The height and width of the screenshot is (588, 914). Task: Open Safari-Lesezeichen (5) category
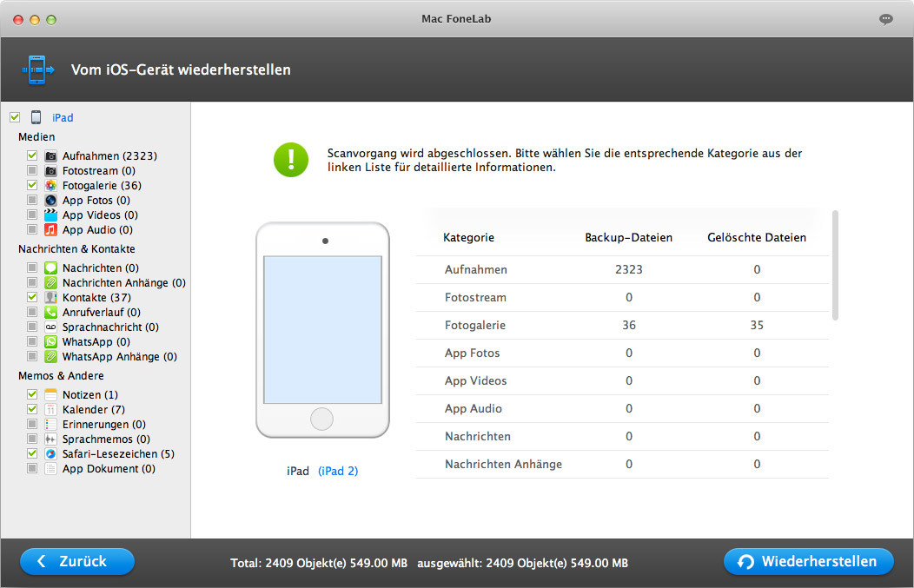pos(118,454)
